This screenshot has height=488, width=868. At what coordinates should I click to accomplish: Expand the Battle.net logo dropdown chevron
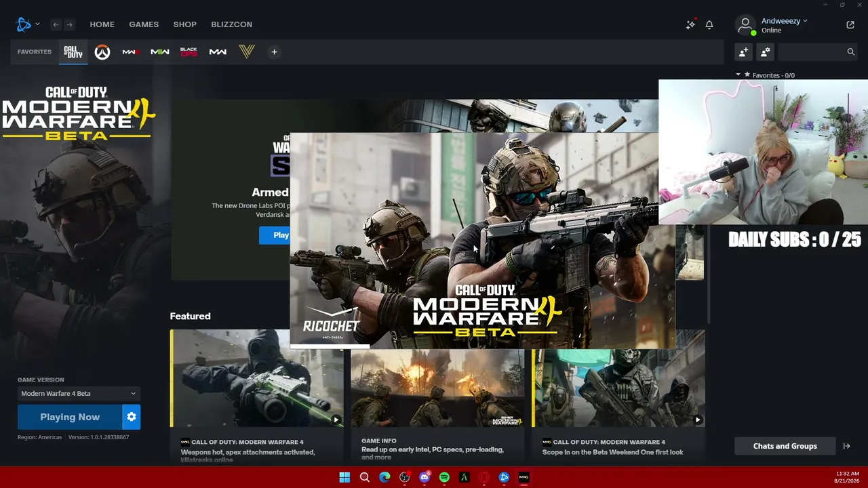(37, 24)
